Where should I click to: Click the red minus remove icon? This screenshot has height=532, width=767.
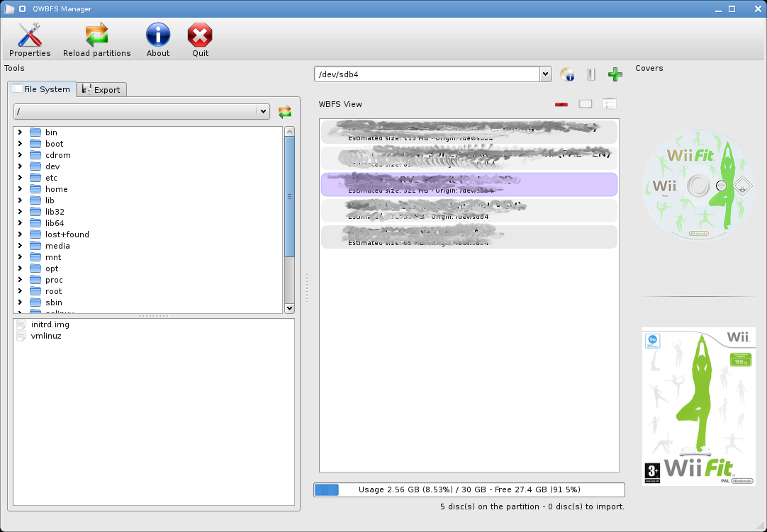click(x=561, y=104)
